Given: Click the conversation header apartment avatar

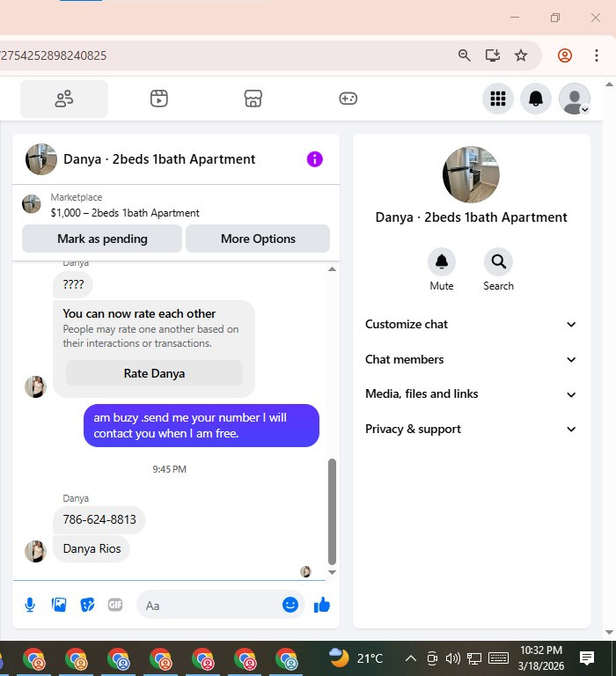Looking at the screenshot, I should [41, 159].
